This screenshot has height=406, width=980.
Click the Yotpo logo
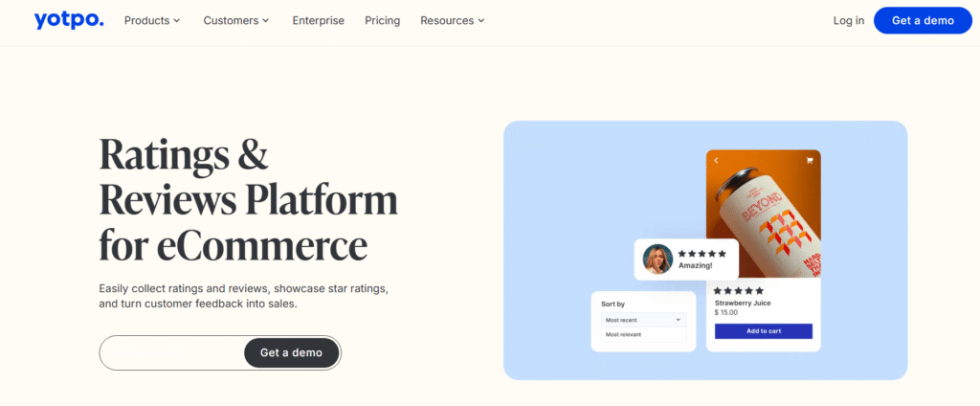68,20
